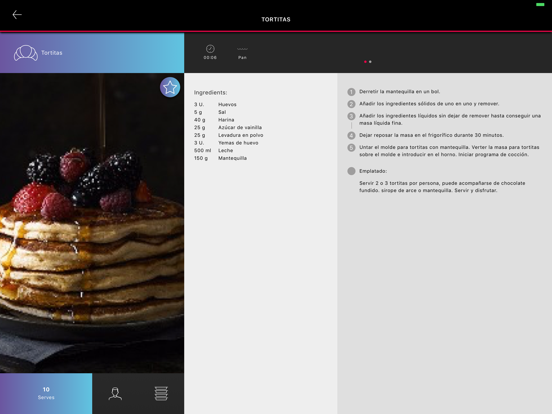Viewport: 552px width, 414px height.
Task: Click the 'Azúcar de vainilla' ingredient
Action: click(x=240, y=127)
